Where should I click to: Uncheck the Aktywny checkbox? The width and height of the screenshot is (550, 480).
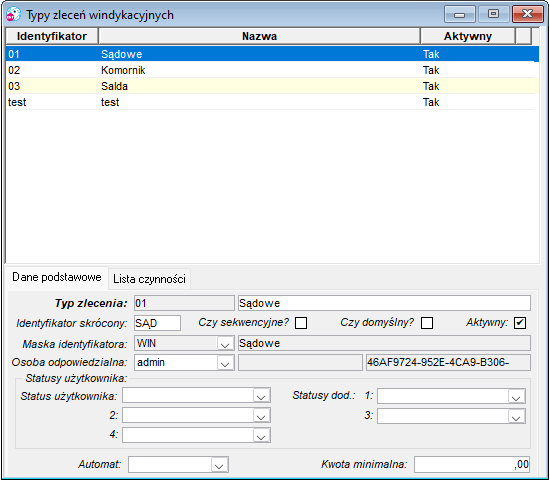[520, 323]
